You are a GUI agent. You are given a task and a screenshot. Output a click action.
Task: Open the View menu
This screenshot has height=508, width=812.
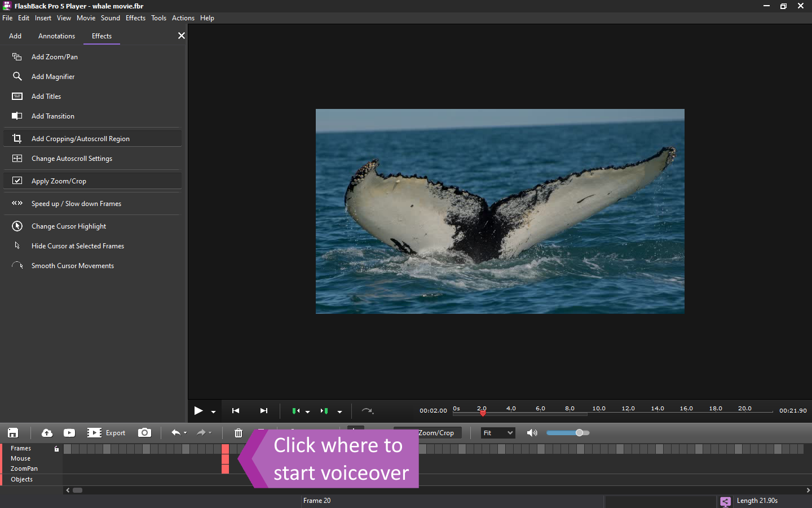tap(64, 18)
